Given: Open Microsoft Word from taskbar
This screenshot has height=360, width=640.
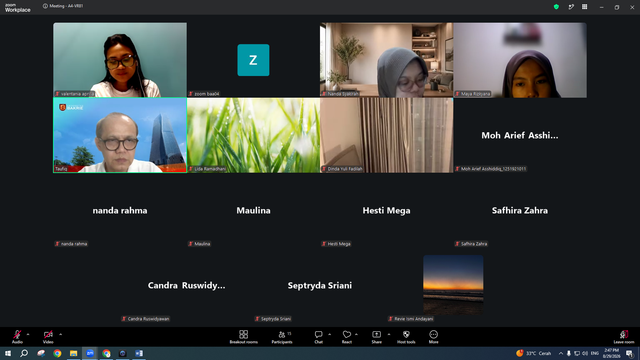Looking at the screenshot, I should pyautogui.click(x=139, y=353).
